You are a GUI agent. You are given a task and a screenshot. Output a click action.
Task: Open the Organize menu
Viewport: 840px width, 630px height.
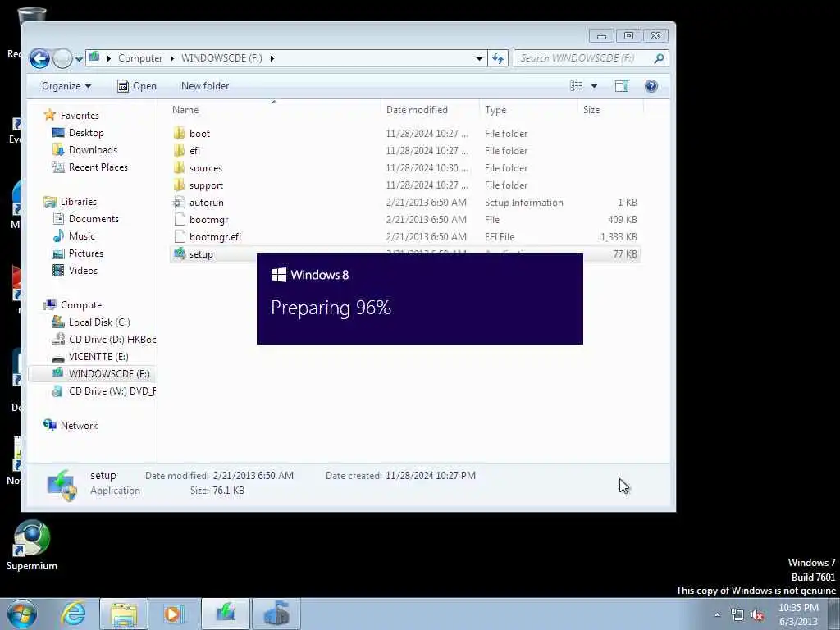(x=66, y=86)
